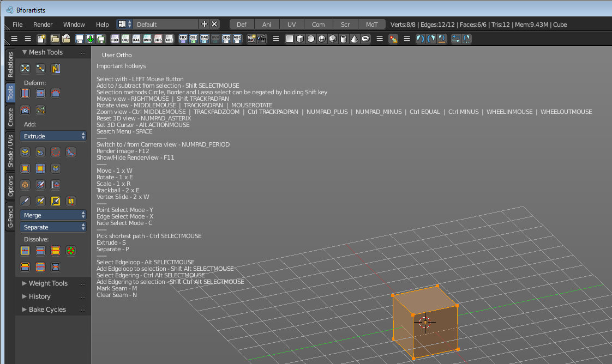Click the Export ABC icon

click(237, 39)
